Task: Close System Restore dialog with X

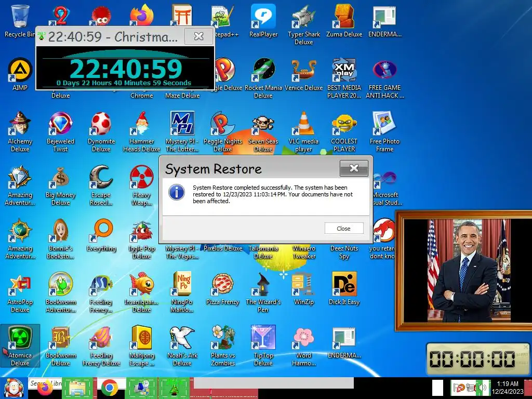Action: (x=354, y=168)
